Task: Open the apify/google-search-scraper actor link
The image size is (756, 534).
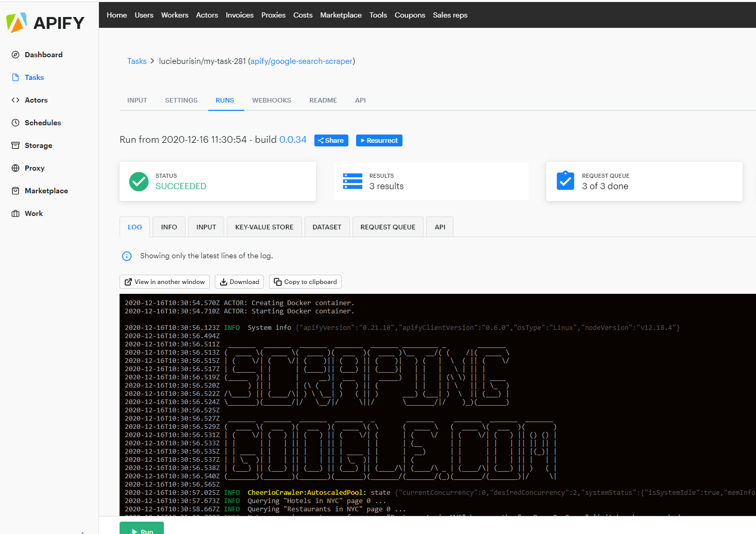Action: pyautogui.click(x=301, y=61)
